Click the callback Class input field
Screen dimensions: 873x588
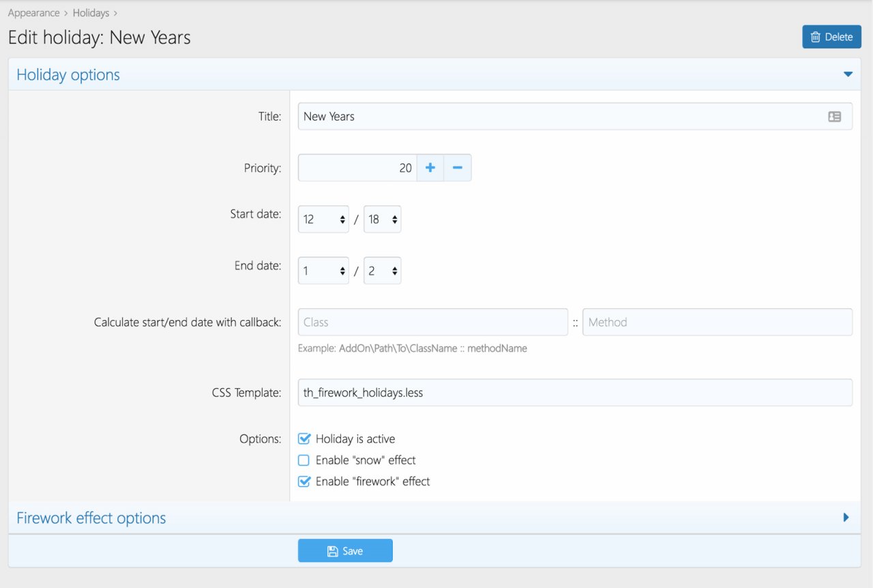(432, 322)
